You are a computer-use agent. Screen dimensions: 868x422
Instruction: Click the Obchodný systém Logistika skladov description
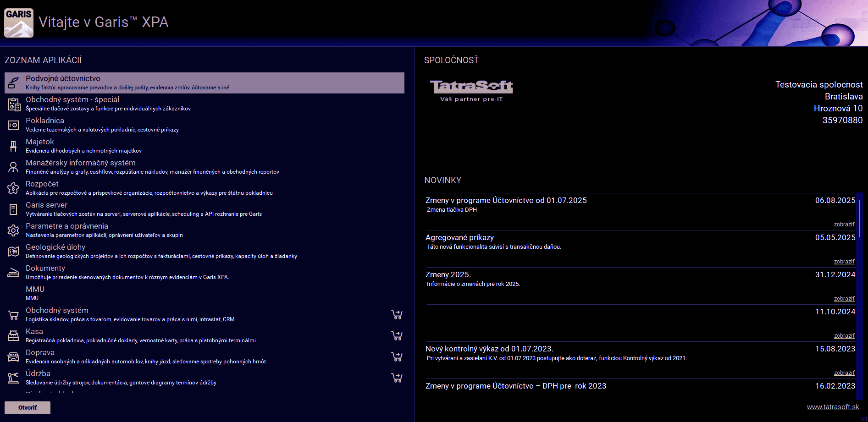point(130,319)
